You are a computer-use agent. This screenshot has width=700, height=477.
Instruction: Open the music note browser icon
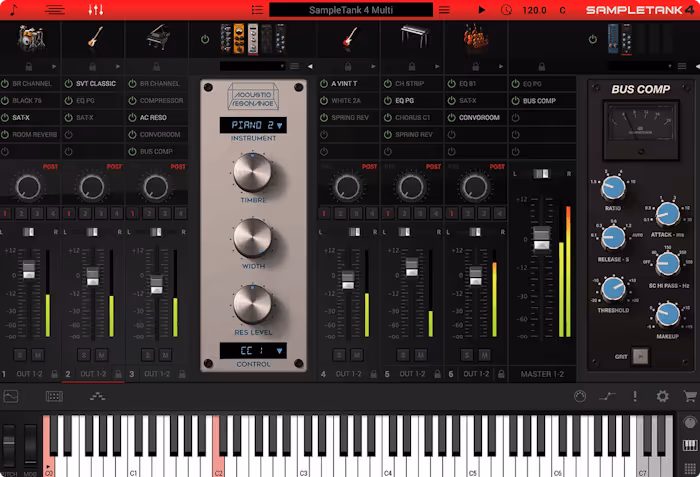14,10
